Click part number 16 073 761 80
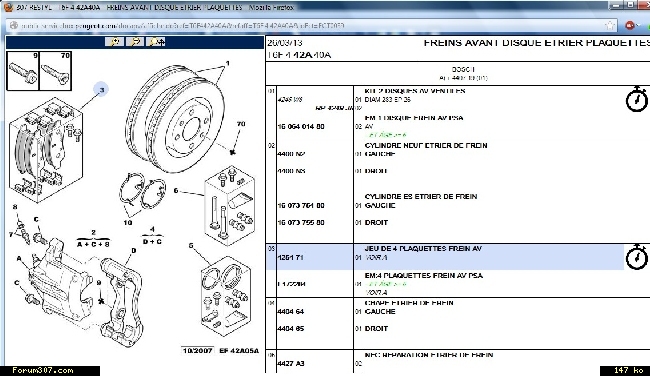Image resolution: width=650 pixels, height=376 pixels. 301,206
